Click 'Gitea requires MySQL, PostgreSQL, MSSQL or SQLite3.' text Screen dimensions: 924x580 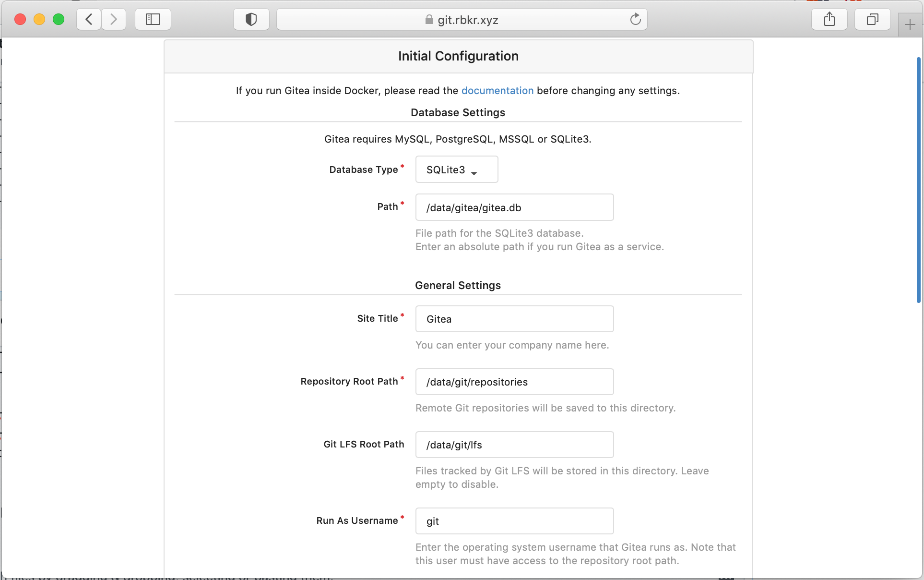click(458, 139)
